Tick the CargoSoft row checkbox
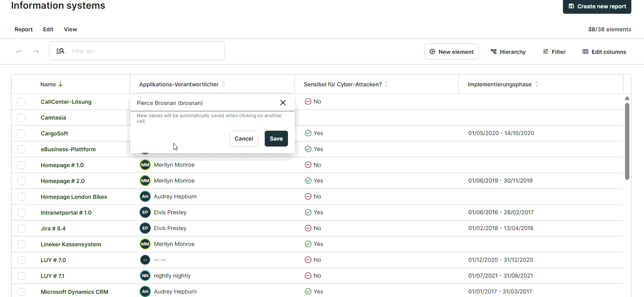This screenshot has width=644, height=297. coord(21,133)
